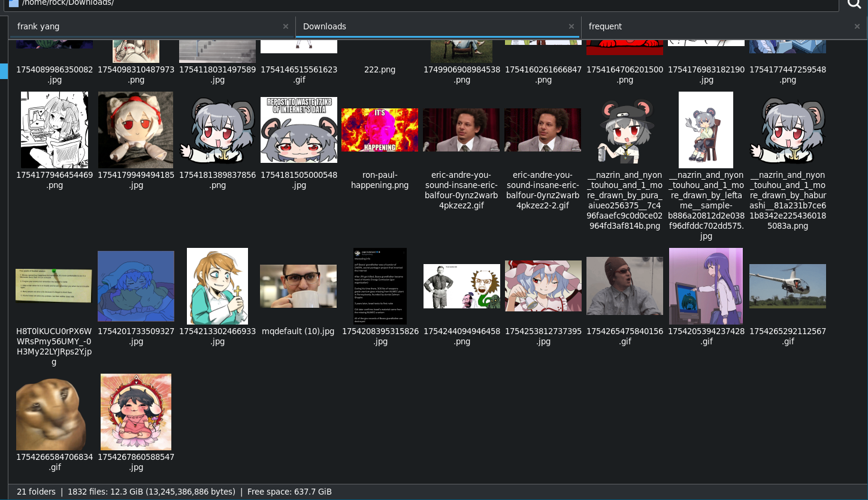868x500 pixels.
Task: Click file name 1754177447259548.png
Action: (788, 74)
